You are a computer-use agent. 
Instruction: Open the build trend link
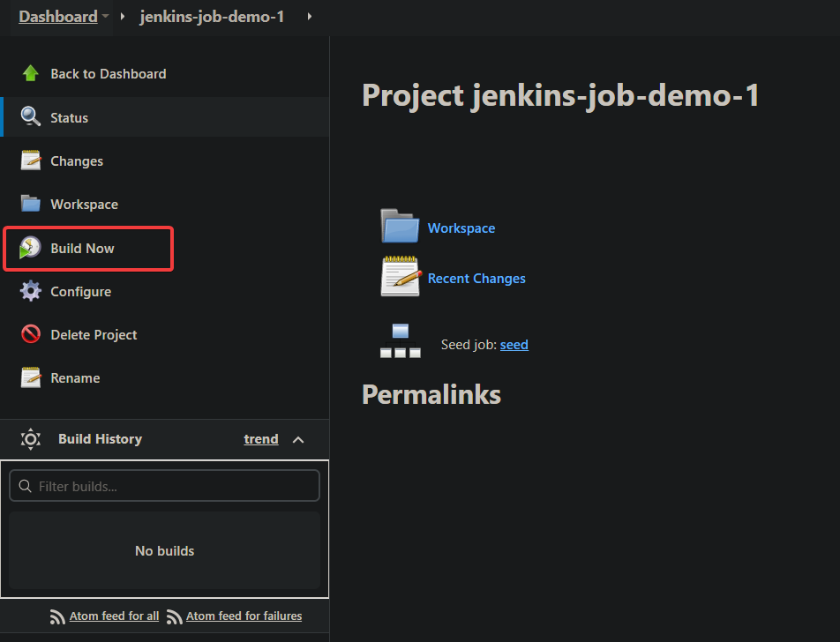[261, 439]
